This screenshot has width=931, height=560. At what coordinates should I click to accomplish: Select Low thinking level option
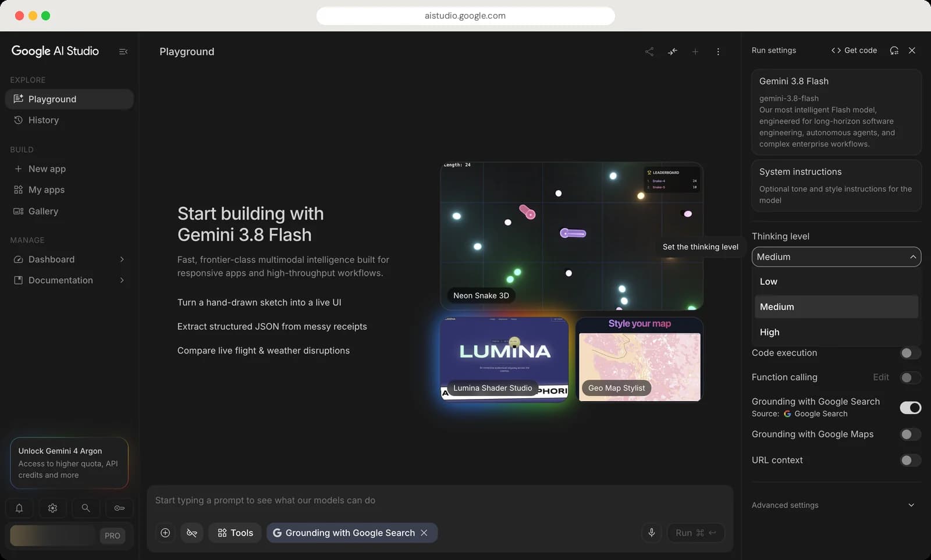836,281
